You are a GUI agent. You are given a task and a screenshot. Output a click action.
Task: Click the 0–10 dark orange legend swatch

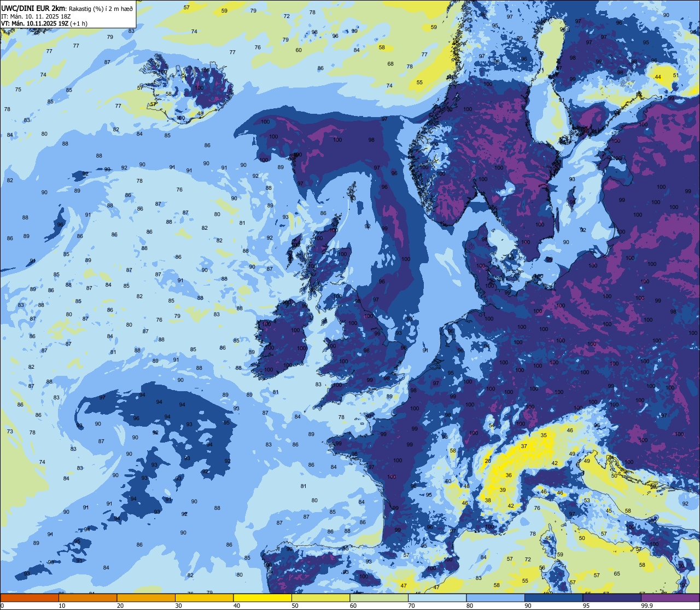click(x=30, y=597)
